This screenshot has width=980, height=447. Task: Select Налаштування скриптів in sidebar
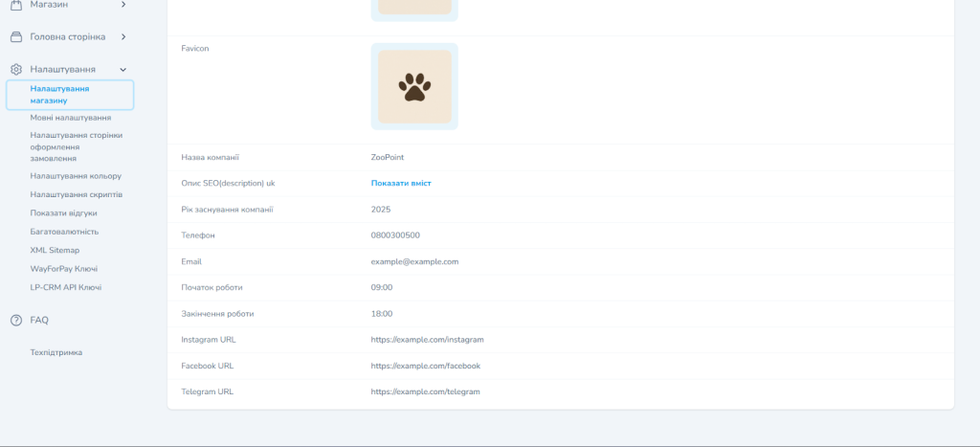click(76, 194)
